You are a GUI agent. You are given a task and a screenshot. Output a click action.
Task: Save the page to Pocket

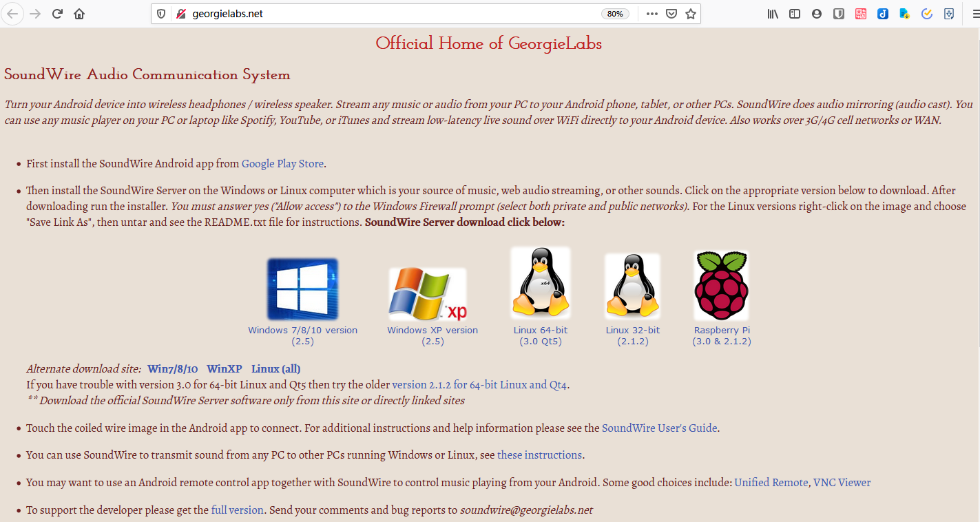click(x=671, y=14)
